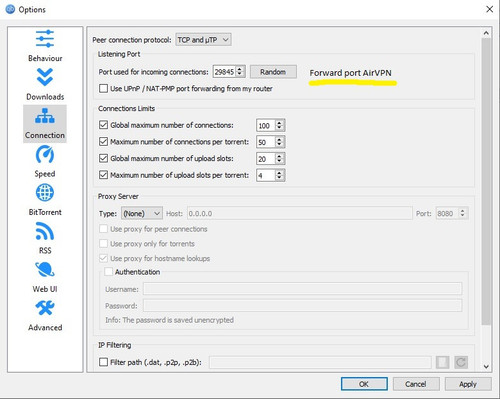Click the Filter path text field

[320, 362]
